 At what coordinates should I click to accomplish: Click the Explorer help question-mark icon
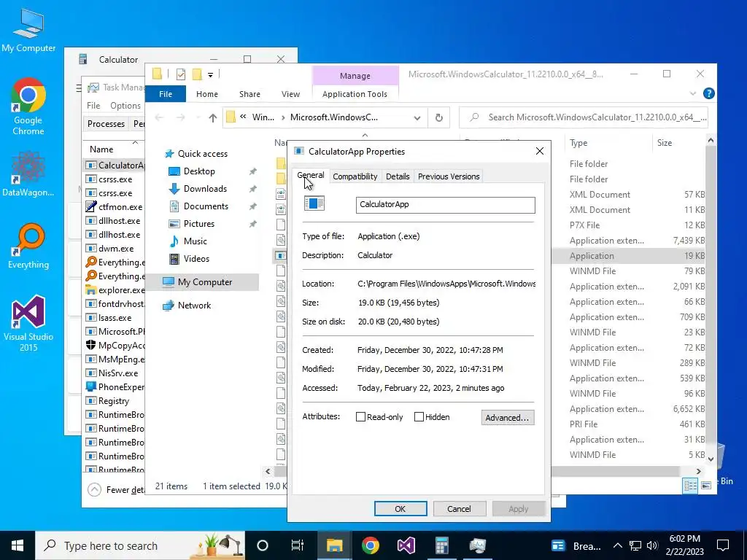(708, 93)
